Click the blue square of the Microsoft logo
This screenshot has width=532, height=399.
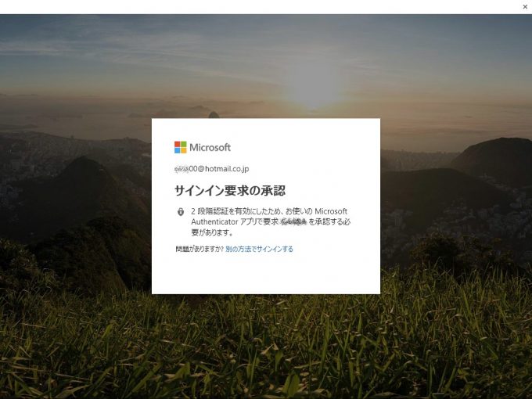[178, 150]
